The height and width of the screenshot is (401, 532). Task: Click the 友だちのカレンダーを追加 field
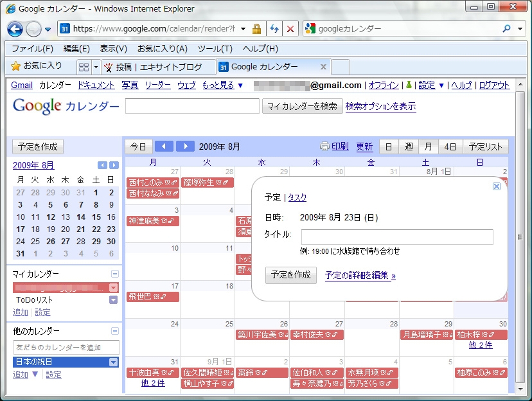pyautogui.click(x=67, y=348)
